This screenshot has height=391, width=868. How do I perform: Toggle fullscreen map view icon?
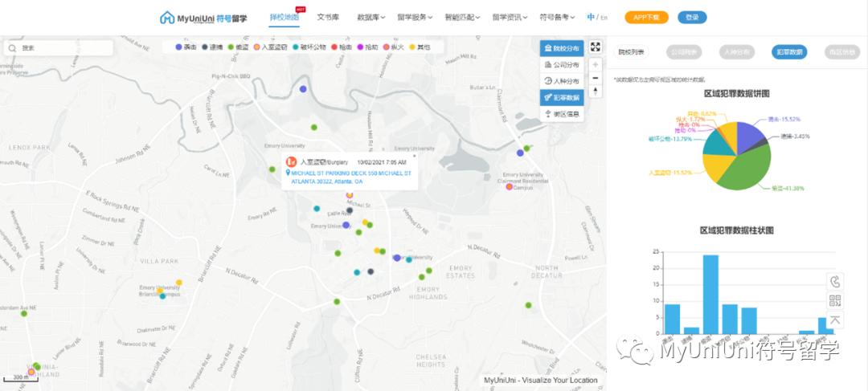(x=595, y=47)
